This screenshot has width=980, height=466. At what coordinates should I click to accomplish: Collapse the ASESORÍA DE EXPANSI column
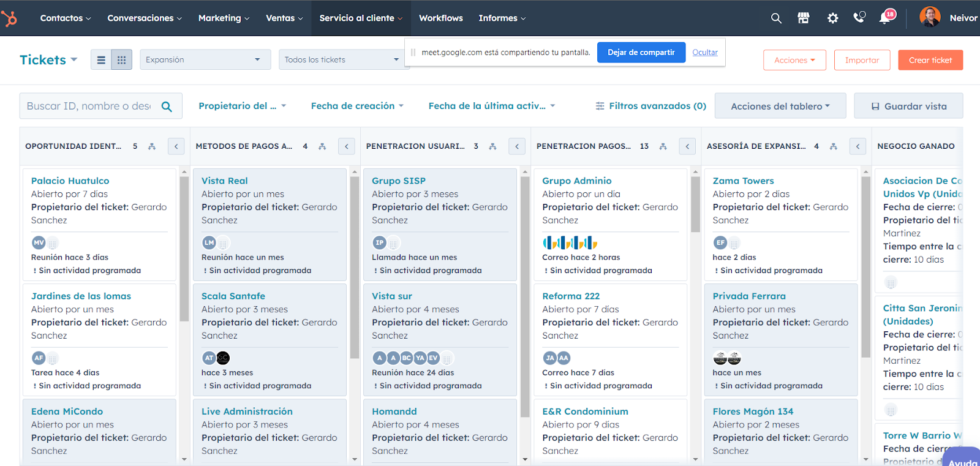click(x=858, y=146)
